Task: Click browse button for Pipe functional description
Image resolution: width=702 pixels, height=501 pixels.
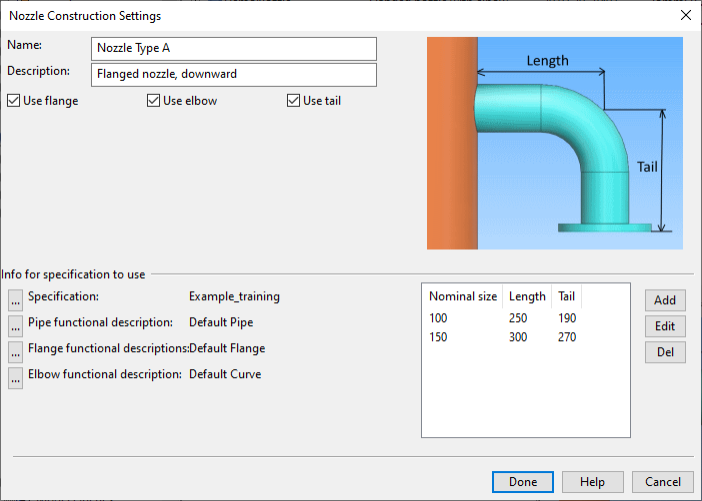Action: pos(15,324)
